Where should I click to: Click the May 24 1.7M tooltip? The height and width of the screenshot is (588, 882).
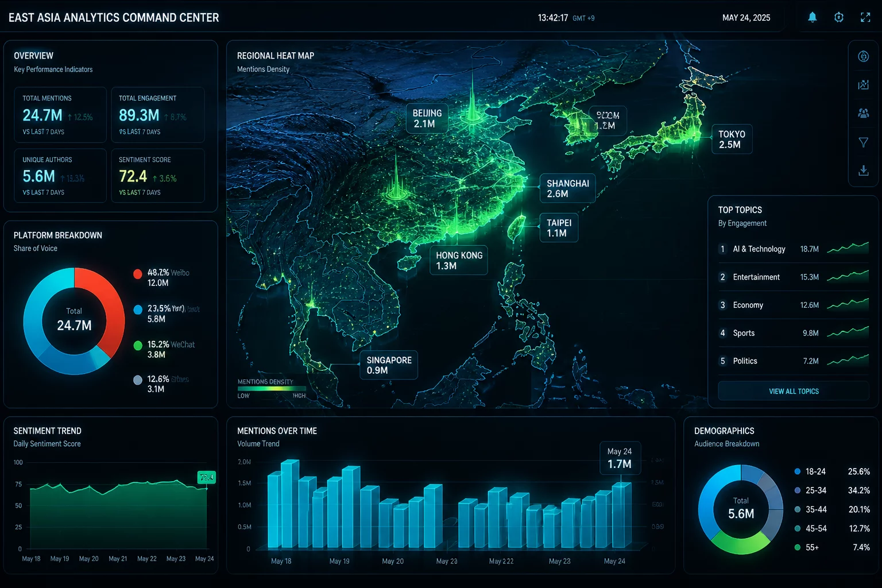620,458
